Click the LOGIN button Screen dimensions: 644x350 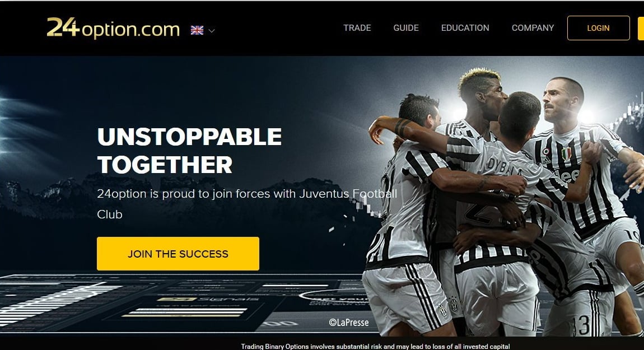tap(599, 28)
